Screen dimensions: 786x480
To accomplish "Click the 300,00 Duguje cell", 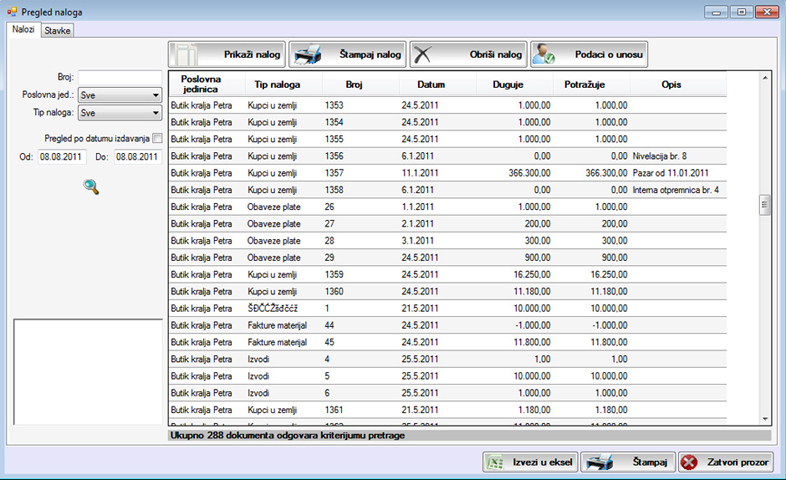I will [x=514, y=241].
